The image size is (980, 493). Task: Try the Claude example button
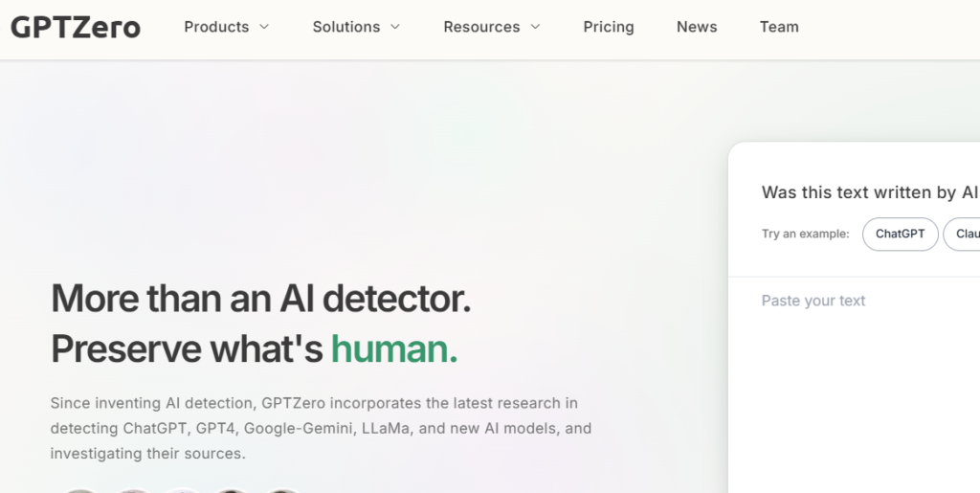[963, 234]
